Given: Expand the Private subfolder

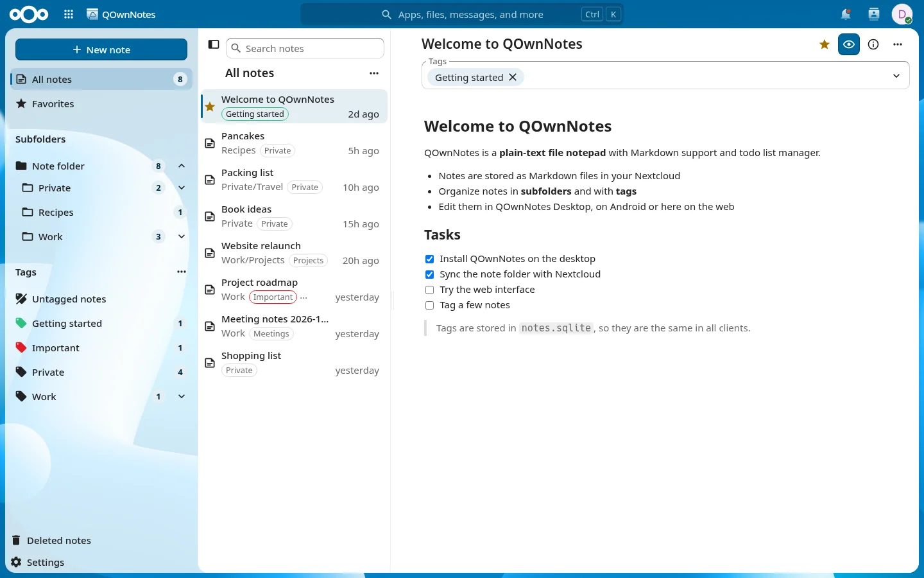Looking at the screenshot, I should click(x=182, y=188).
